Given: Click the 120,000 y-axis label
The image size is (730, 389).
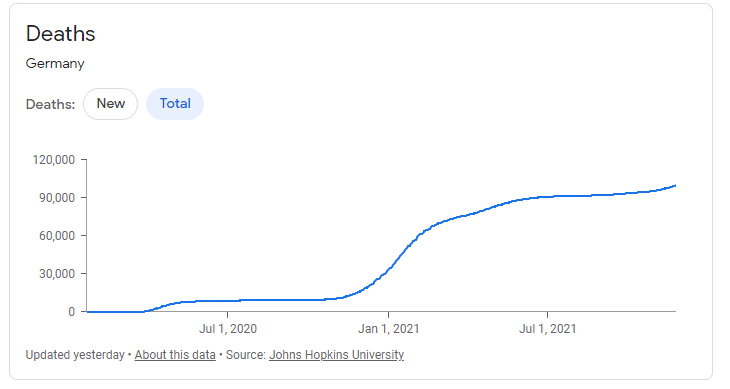Looking at the screenshot, I should pos(54,160).
